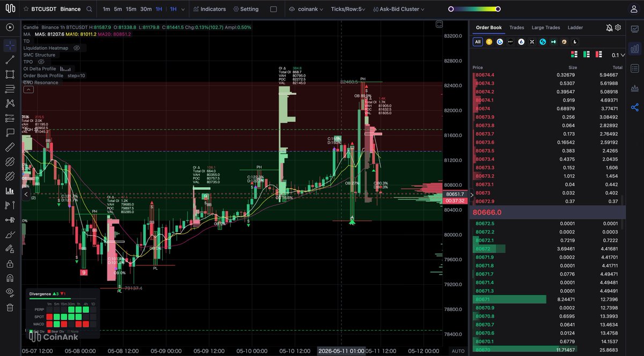Switch to the Order Book tab
This screenshot has width=644, height=356.
[488, 27]
